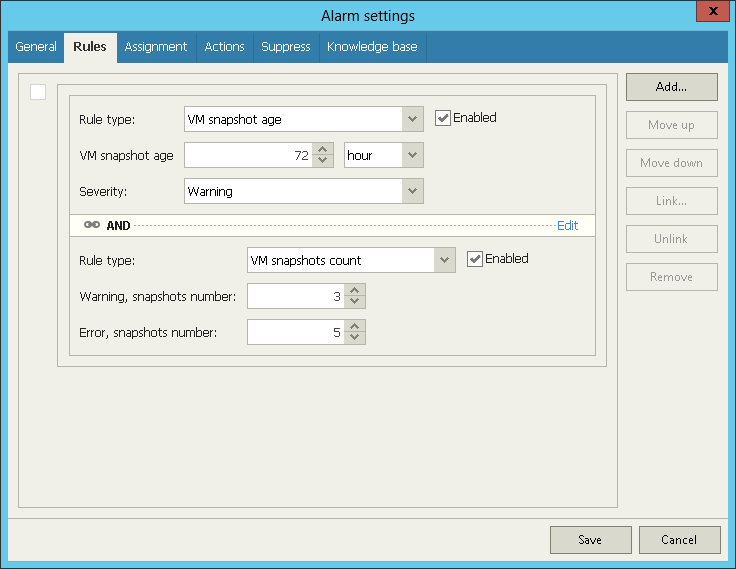
Task: Focus the Error snapshots number field
Action: pyautogui.click(x=296, y=332)
